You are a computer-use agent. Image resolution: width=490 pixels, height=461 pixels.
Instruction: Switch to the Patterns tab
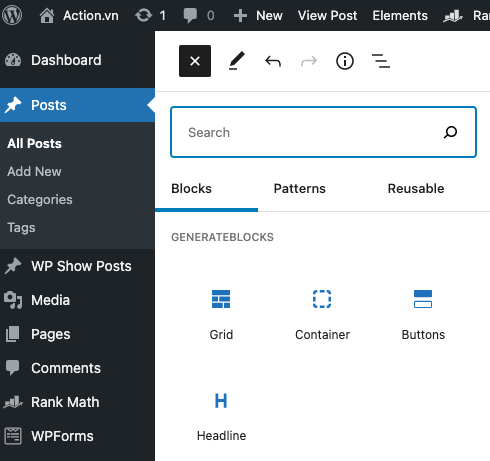tap(300, 189)
